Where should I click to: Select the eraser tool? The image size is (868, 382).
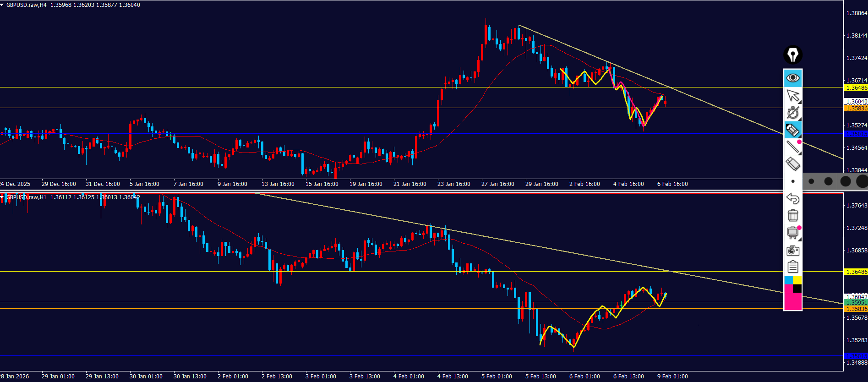click(x=793, y=164)
